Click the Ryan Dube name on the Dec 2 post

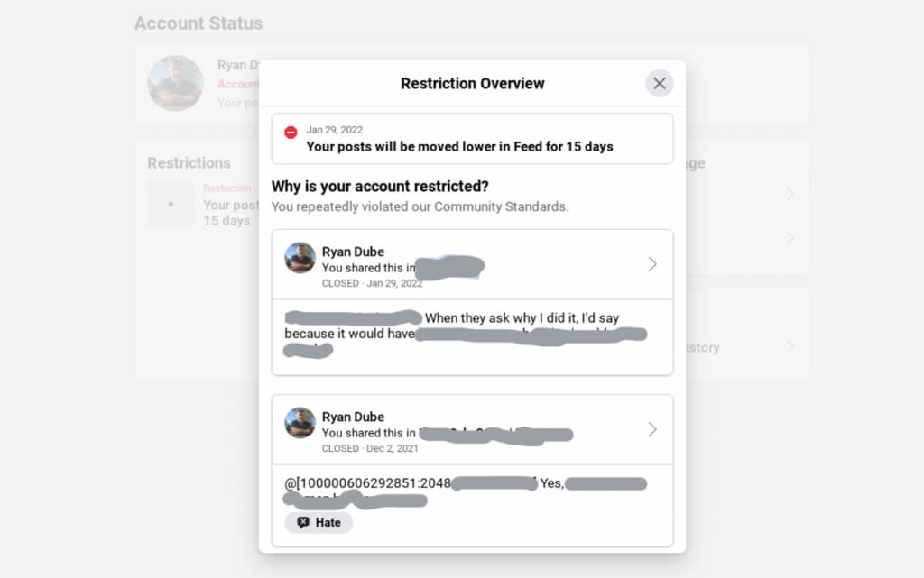353,417
